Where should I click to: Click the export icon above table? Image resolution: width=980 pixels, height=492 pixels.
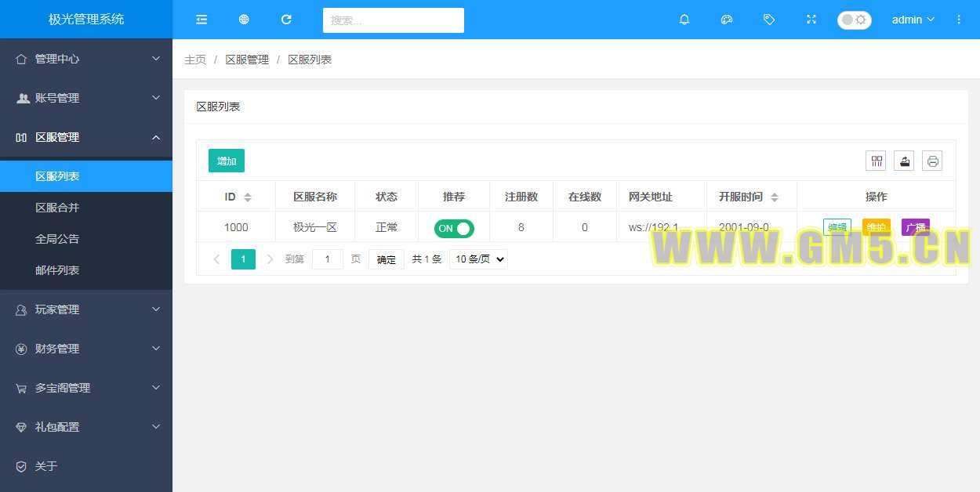coord(904,161)
